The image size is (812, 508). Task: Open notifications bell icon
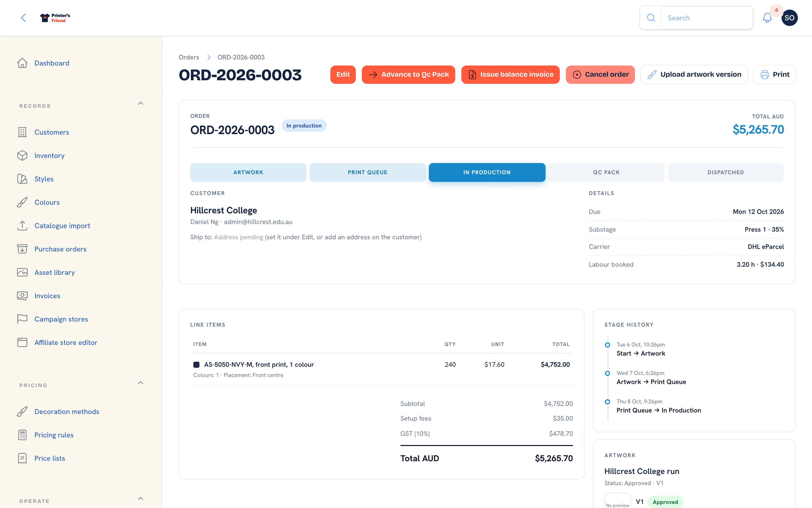(767, 18)
